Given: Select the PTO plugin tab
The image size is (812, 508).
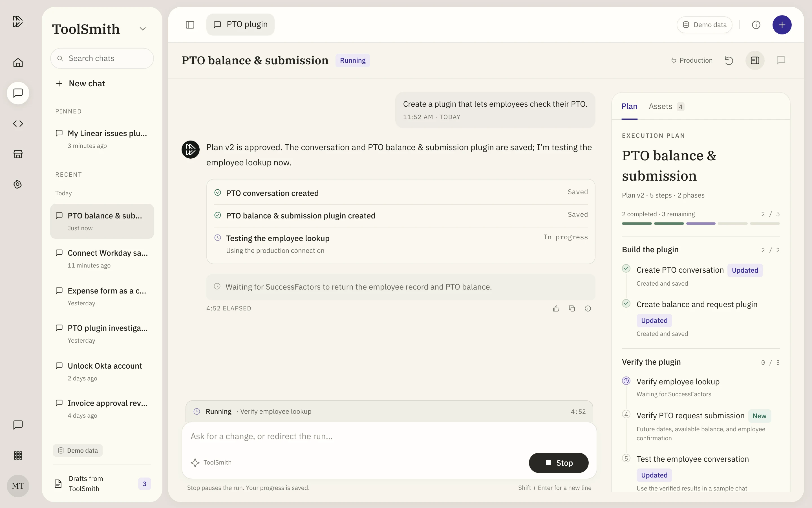Looking at the screenshot, I should [240, 25].
